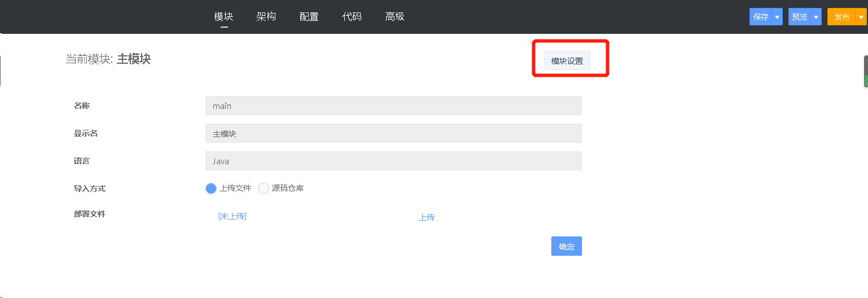Open the dropdown arrow next to 预览

tap(816, 17)
